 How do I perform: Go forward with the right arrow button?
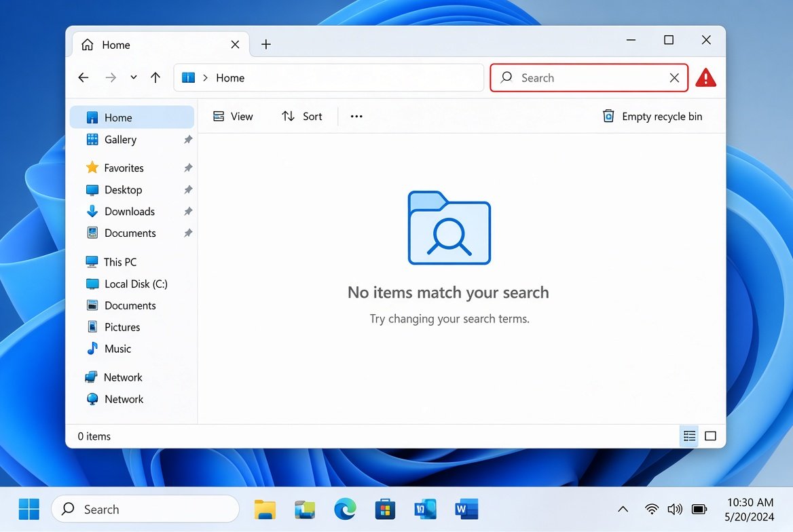point(111,77)
